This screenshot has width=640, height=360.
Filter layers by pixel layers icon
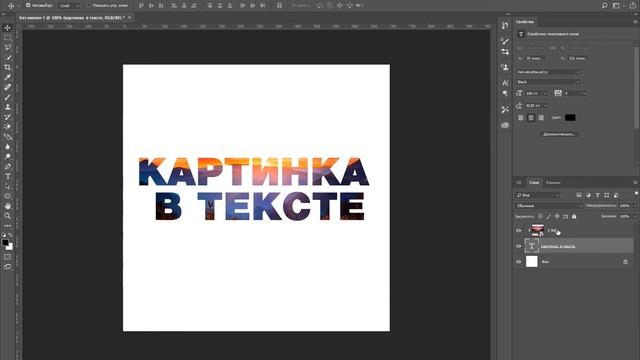pos(579,195)
